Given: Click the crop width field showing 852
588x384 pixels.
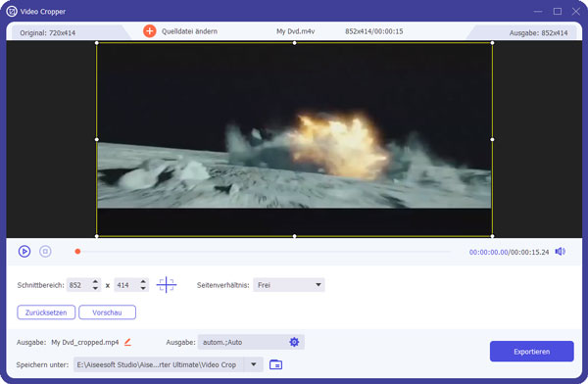Looking at the screenshot, I should (x=78, y=285).
